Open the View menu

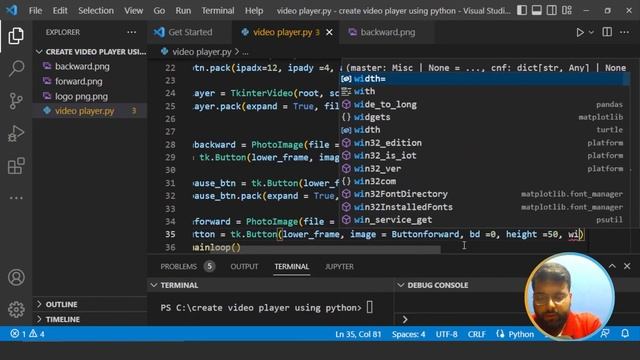[x=133, y=11]
